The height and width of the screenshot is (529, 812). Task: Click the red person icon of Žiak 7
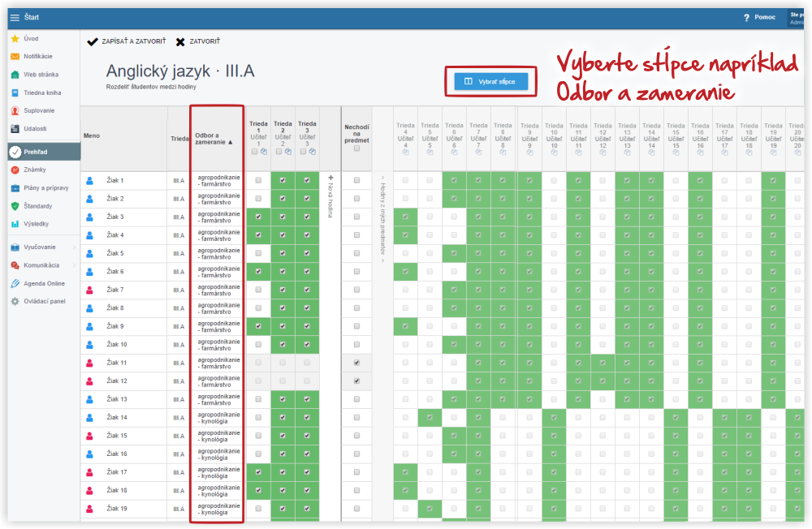[89, 290]
